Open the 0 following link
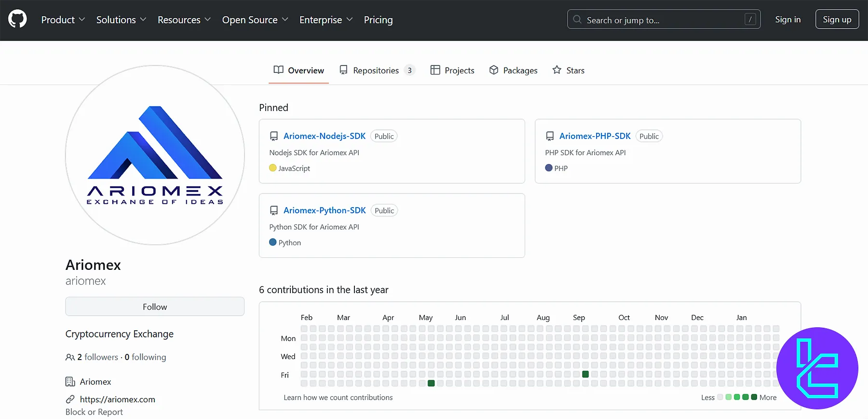Image resolution: width=868 pixels, height=419 pixels. coord(145,357)
